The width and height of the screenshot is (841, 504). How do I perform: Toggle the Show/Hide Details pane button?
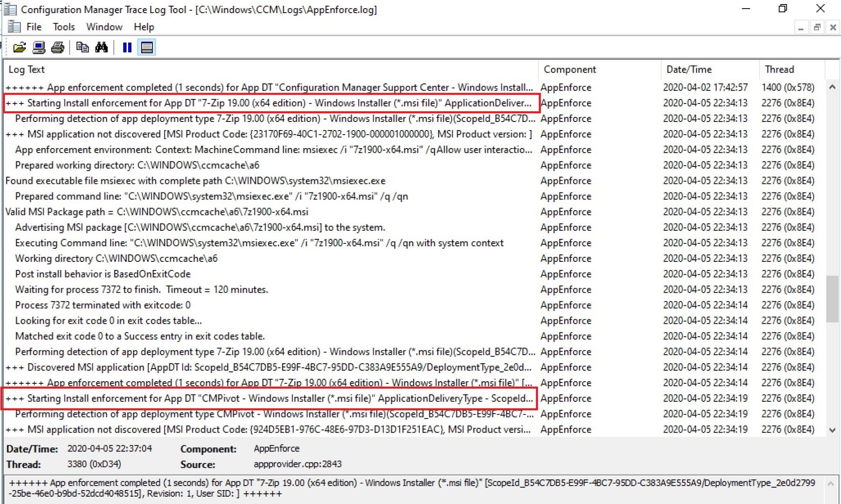[x=147, y=48]
